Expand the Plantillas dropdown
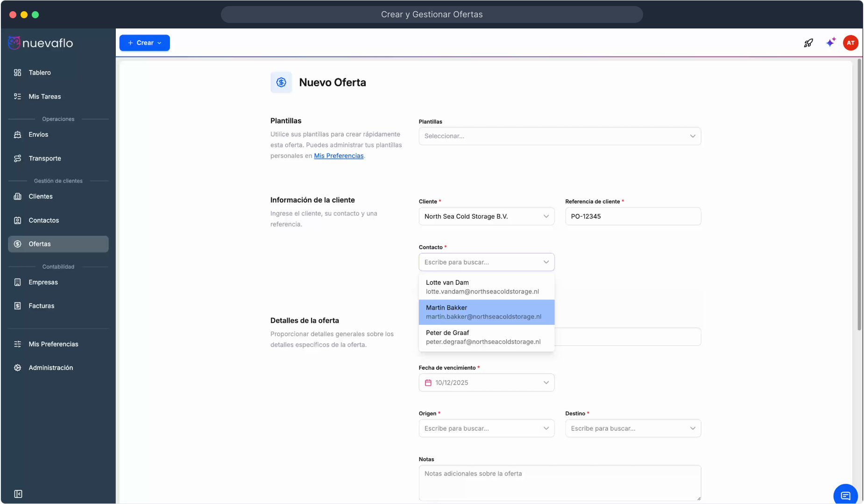 click(559, 136)
